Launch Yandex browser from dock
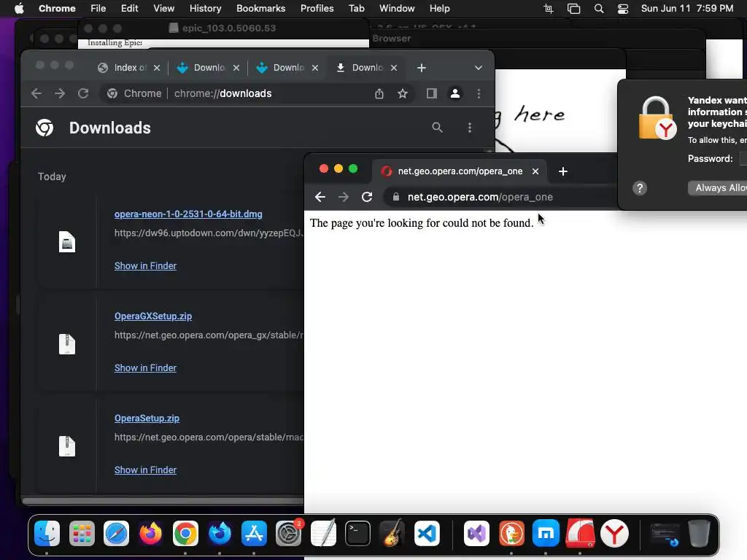The height and width of the screenshot is (560, 747). (x=614, y=533)
